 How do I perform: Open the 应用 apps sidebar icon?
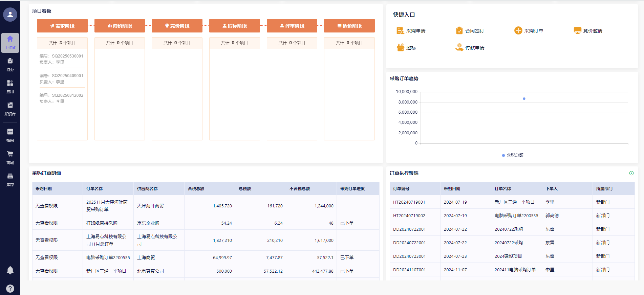click(x=10, y=87)
